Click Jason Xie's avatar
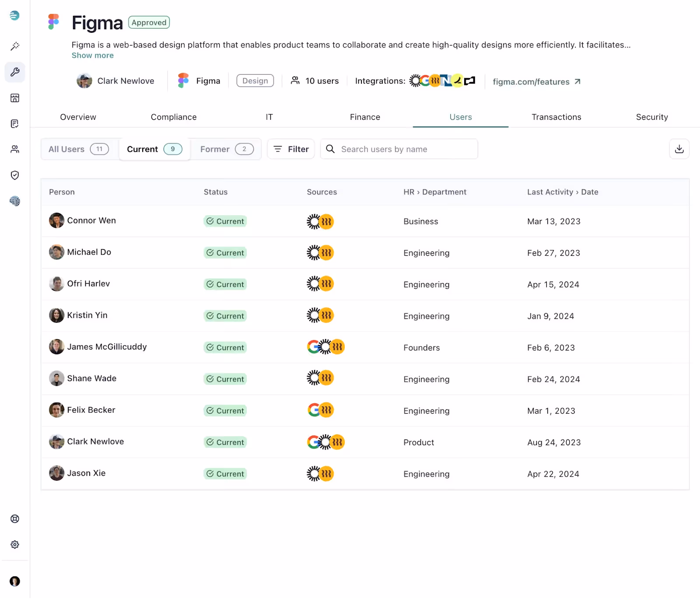The width and height of the screenshot is (700, 611). (x=56, y=473)
